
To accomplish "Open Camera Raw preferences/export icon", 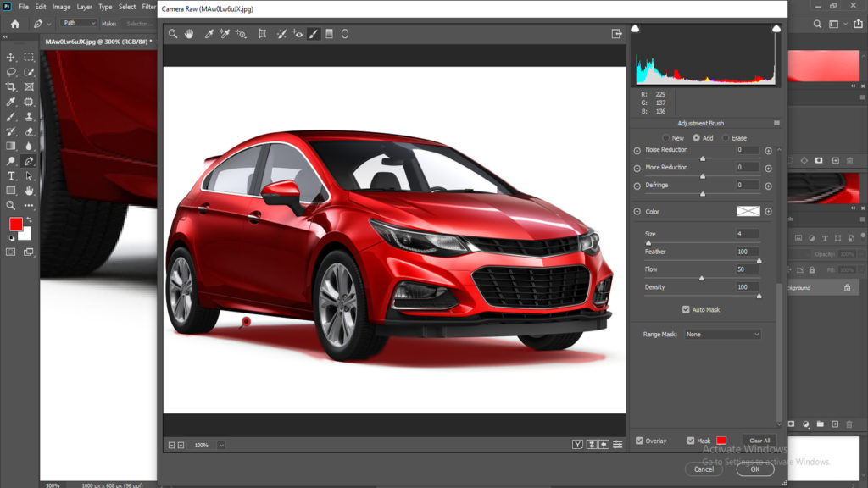I will [x=617, y=34].
